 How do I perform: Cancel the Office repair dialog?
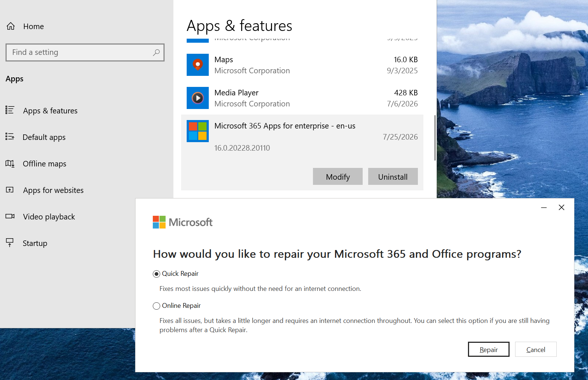coord(536,349)
